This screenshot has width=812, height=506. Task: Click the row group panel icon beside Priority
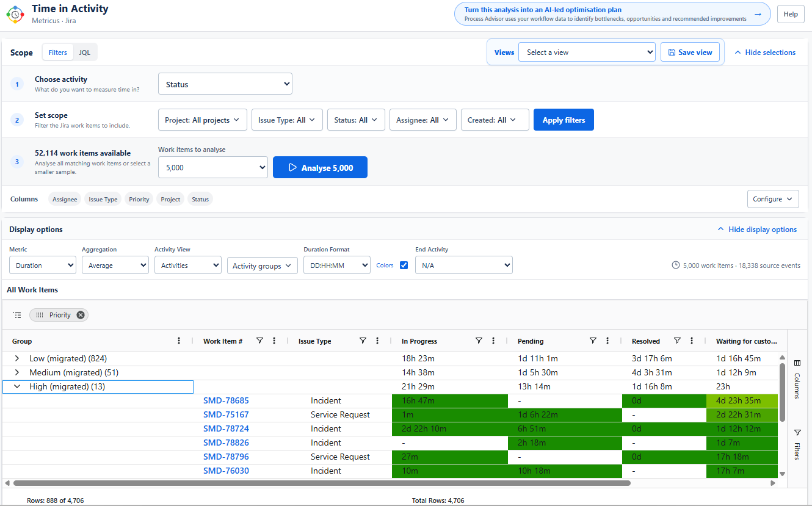(x=17, y=315)
